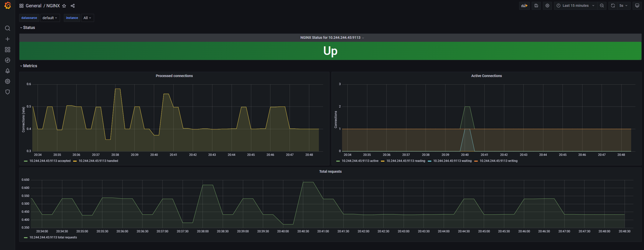Click the green Up status panel
Screen dimensions: 644x250
point(330,51)
